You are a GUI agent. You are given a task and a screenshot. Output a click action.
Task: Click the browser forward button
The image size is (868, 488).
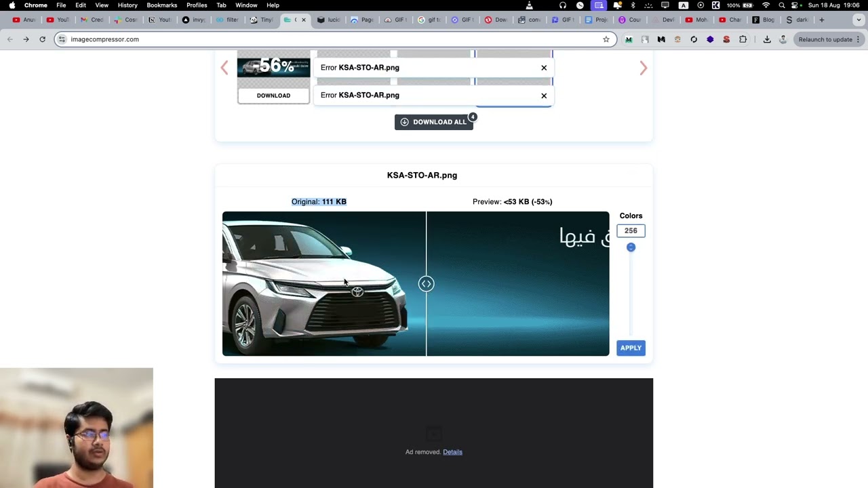tap(26, 39)
